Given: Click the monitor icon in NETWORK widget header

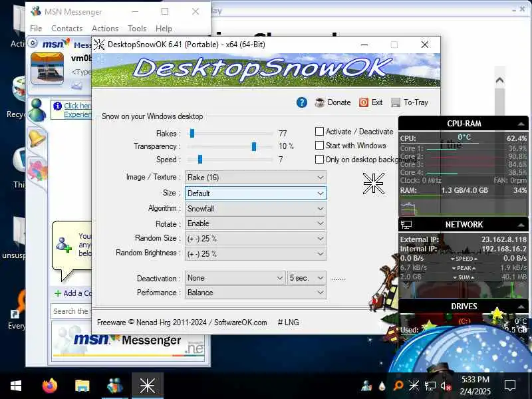Looking at the screenshot, I should (406, 224).
